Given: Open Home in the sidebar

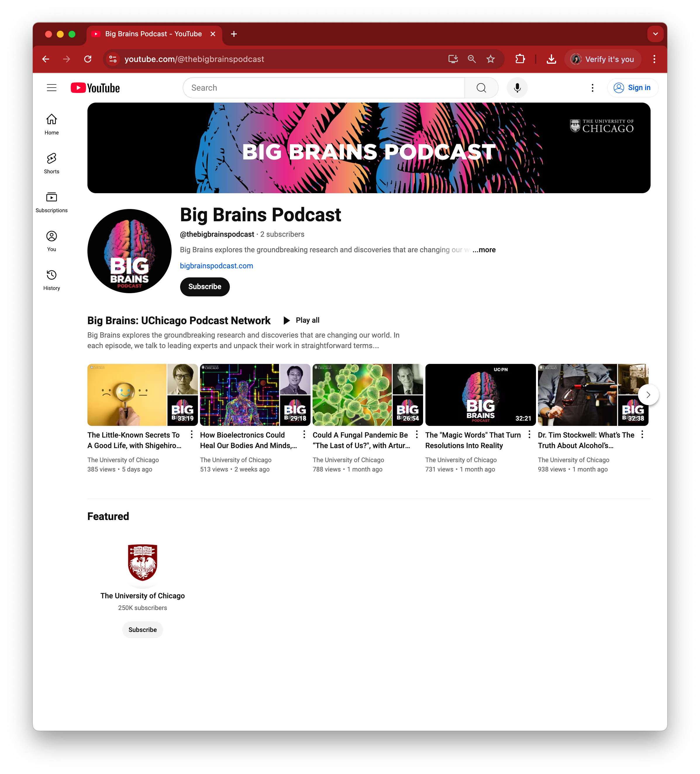Looking at the screenshot, I should tap(51, 125).
